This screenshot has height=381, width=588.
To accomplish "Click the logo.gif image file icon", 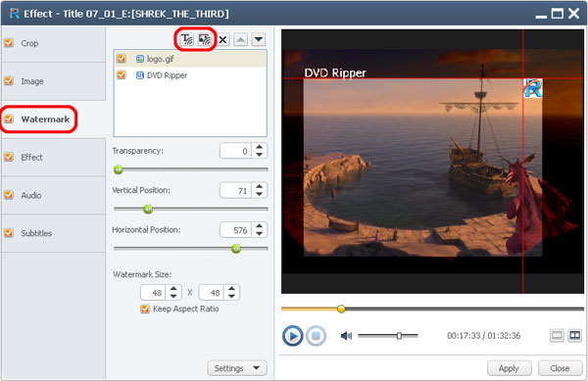I will click(x=140, y=59).
